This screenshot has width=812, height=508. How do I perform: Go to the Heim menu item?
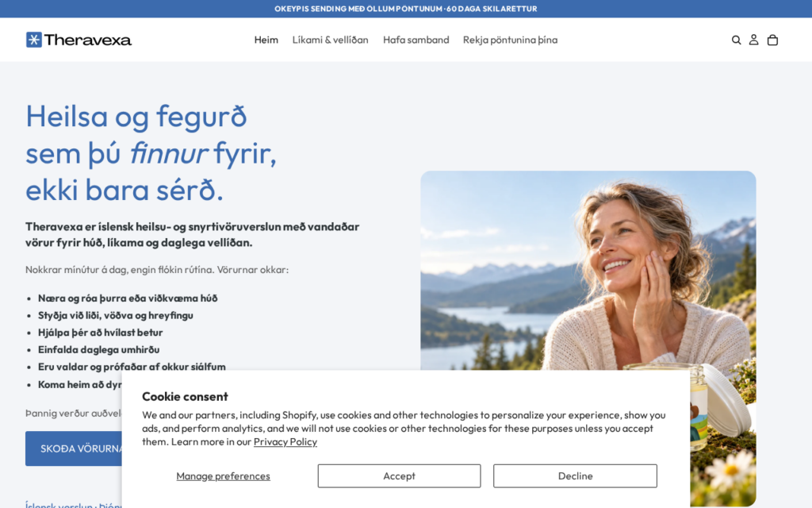point(266,40)
